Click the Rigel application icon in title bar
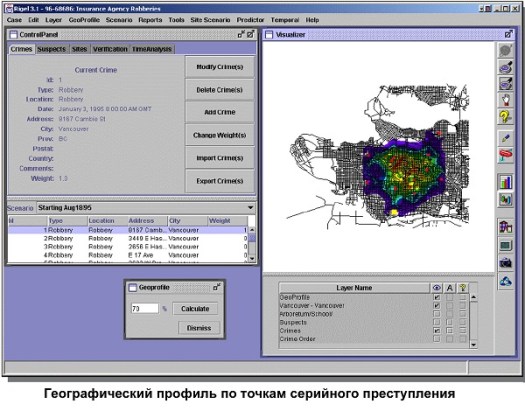 pyautogui.click(x=10, y=8)
